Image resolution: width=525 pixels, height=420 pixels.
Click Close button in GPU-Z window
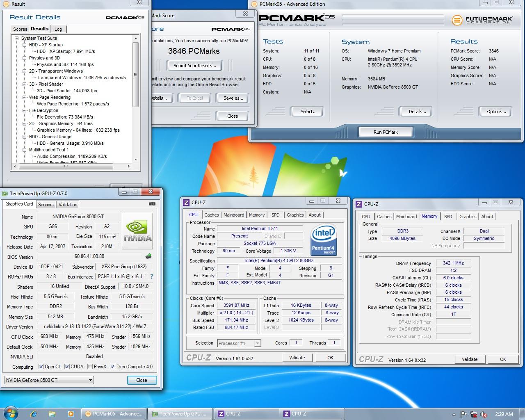142,380
